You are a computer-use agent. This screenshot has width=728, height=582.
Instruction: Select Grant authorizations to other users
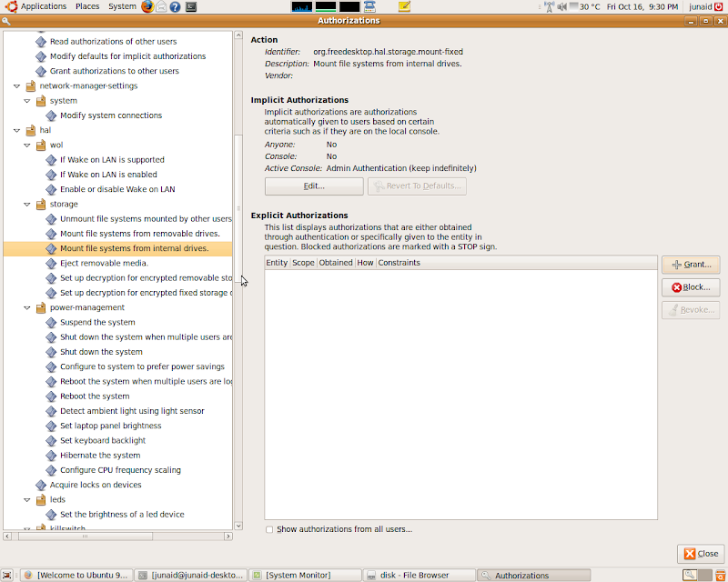[115, 71]
